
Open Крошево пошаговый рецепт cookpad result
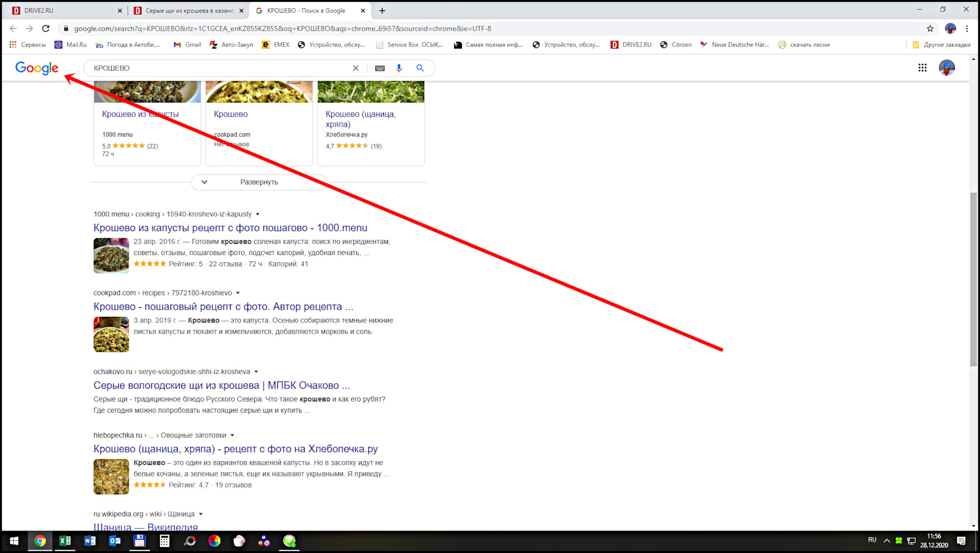(223, 307)
